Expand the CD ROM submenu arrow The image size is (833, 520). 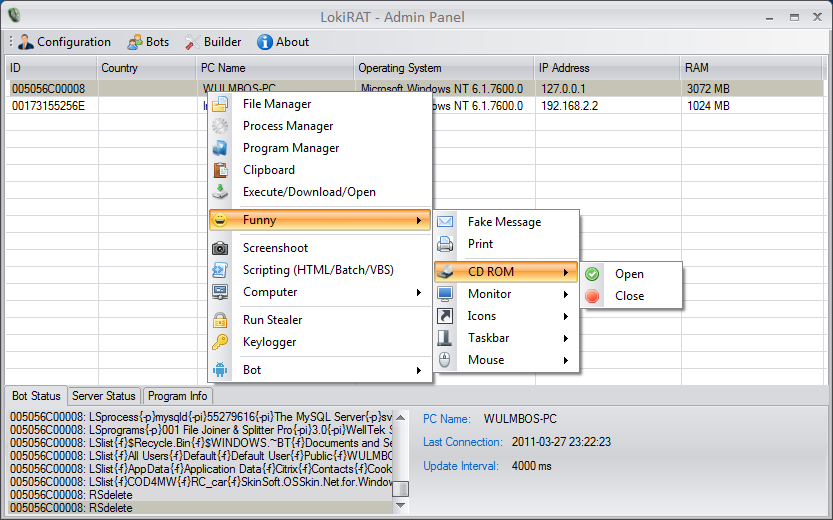click(x=566, y=272)
